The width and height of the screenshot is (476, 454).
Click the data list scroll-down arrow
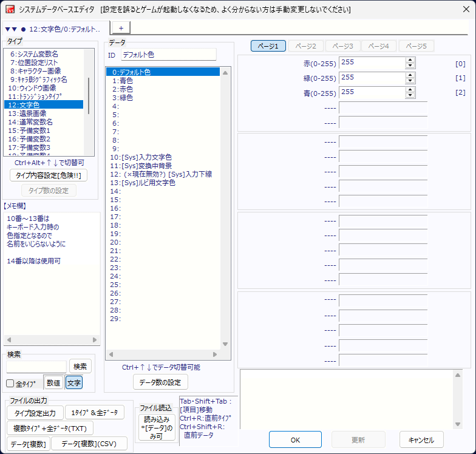(x=225, y=344)
